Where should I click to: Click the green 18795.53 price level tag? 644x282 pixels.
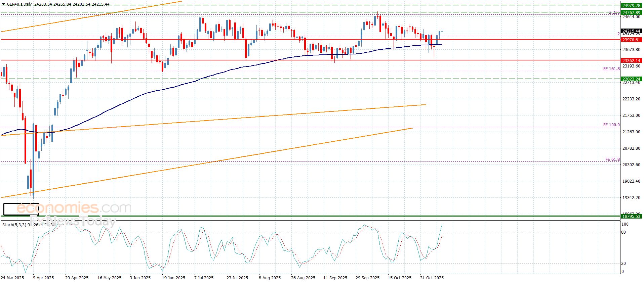(x=631, y=216)
